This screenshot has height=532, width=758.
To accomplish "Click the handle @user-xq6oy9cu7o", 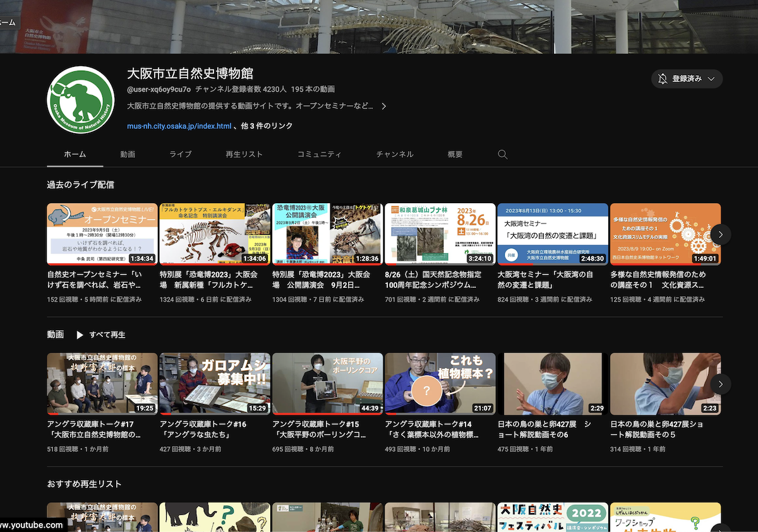I will 159,90.
